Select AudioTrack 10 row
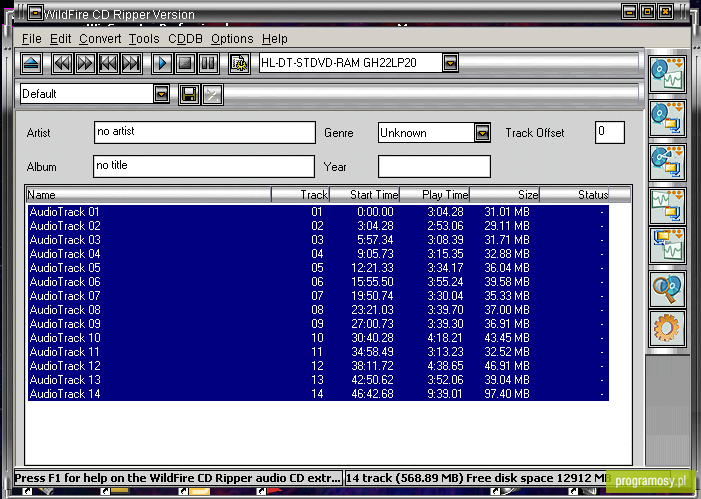701x499 pixels. click(x=318, y=338)
